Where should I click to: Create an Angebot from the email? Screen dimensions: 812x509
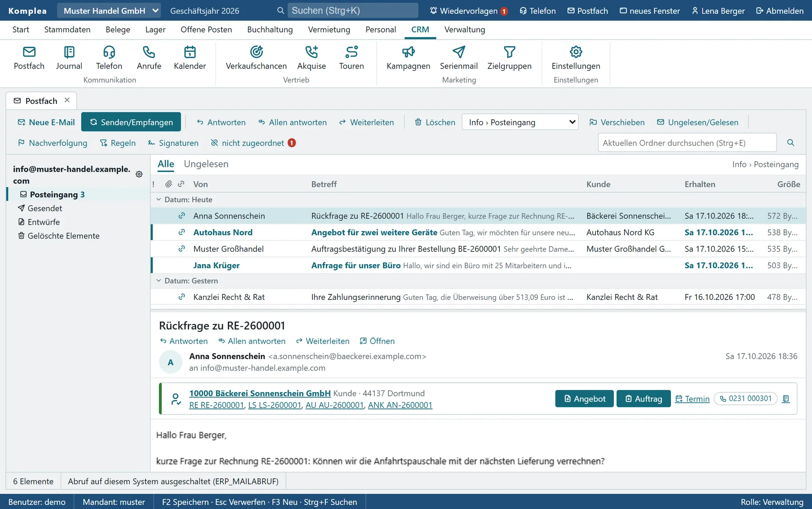point(584,399)
